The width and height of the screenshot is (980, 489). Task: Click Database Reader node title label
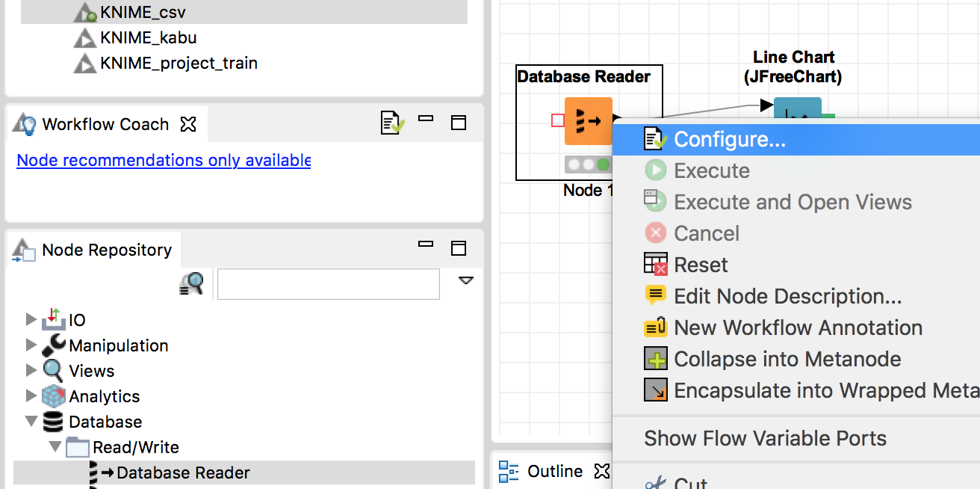[x=583, y=76]
